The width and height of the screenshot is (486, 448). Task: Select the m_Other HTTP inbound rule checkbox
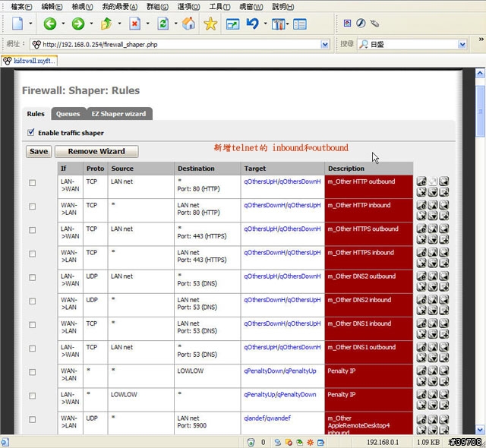pos(32,207)
